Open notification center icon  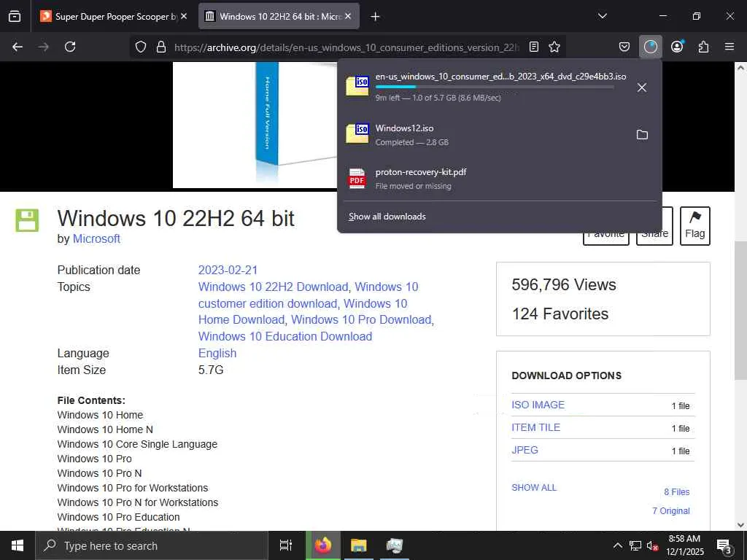(x=724, y=545)
